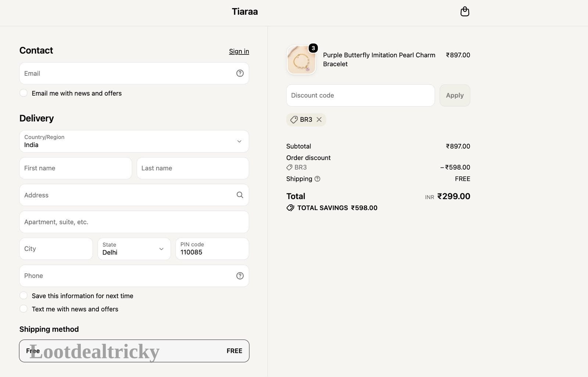Click the City input field
The image size is (588, 377).
coord(56,249)
